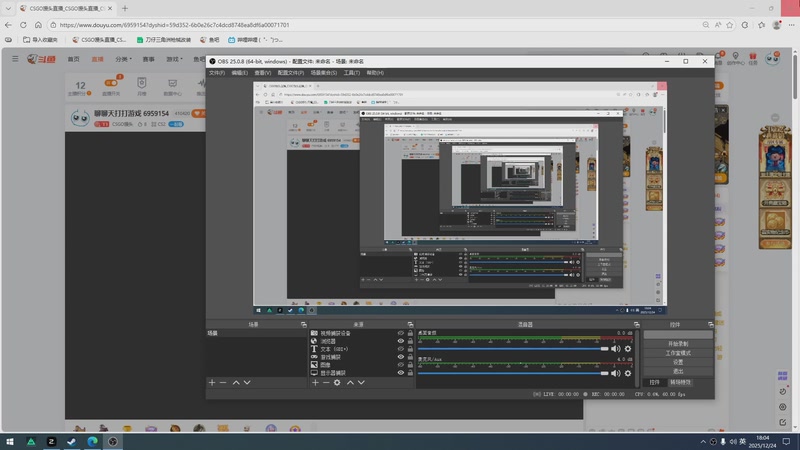Open 麦克风/Aux audio settings gear
Image resolution: width=800 pixels, height=450 pixels.
628,373
